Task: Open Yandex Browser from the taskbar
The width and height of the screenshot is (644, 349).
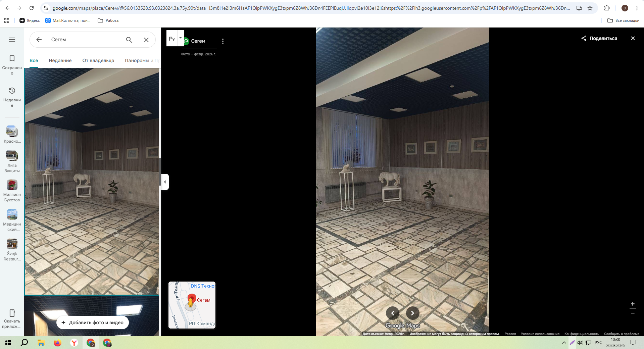Action: tap(74, 343)
